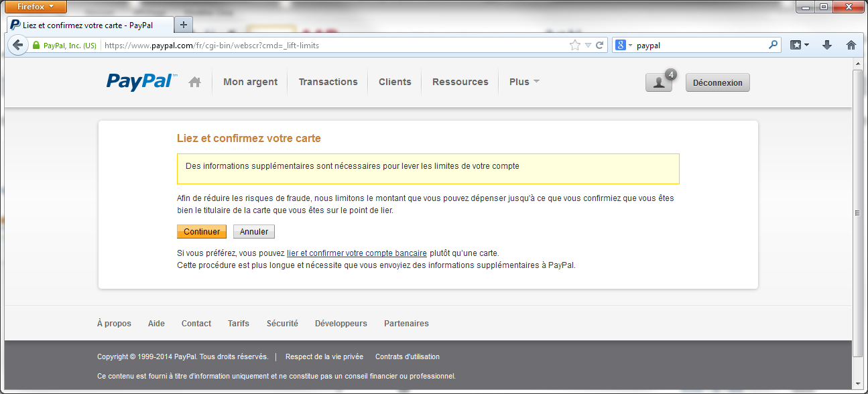
Task: Click the search magnifier icon
Action: click(x=773, y=46)
